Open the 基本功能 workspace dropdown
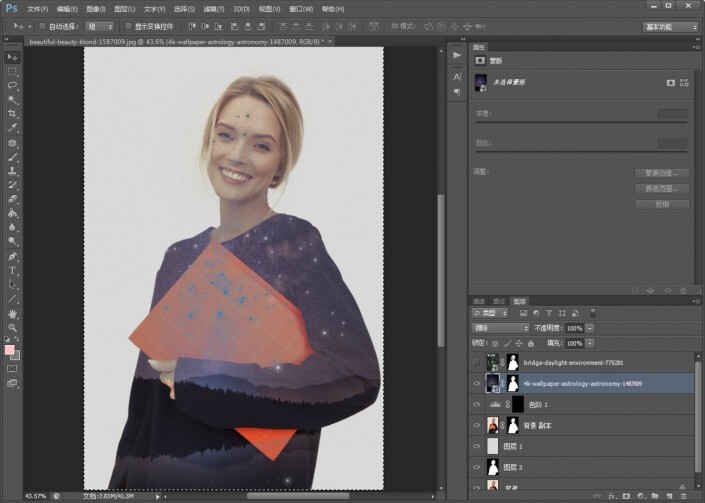Image resolution: width=705 pixels, height=503 pixels. click(671, 26)
